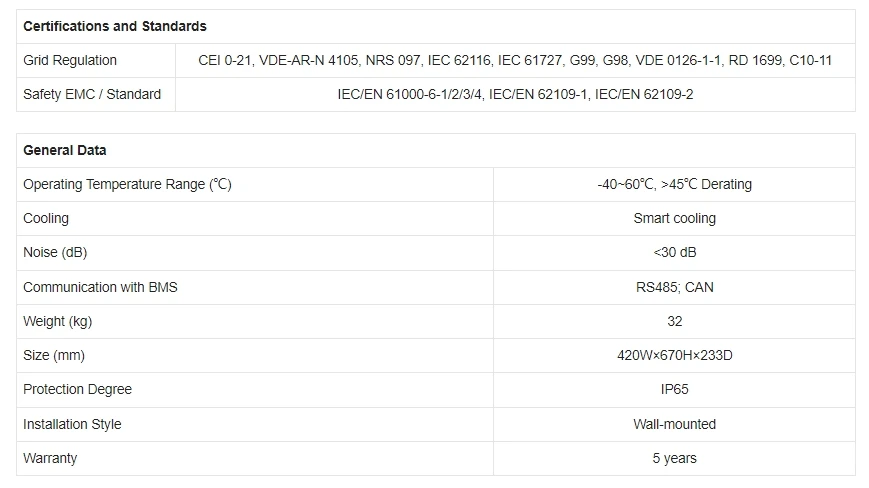Click the -40~60℃ derating value cell
Image resolution: width=869 pixels, height=488 pixels.
(674, 184)
